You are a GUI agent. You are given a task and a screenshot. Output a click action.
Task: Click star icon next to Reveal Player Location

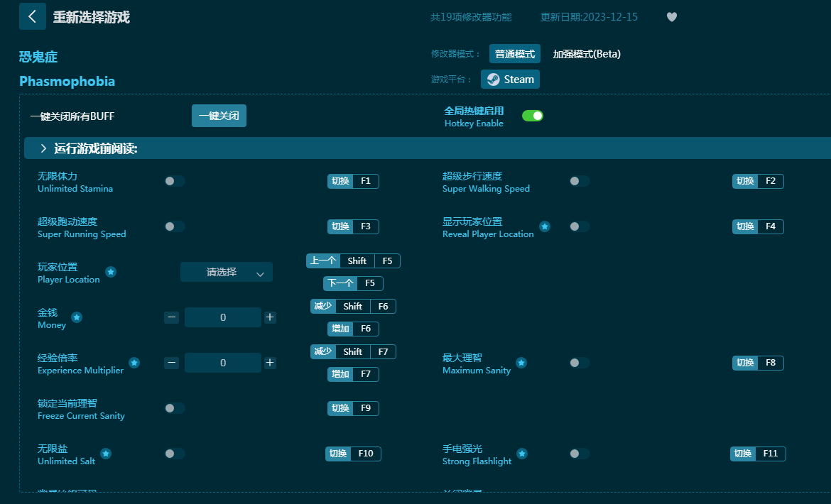[544, 226]
